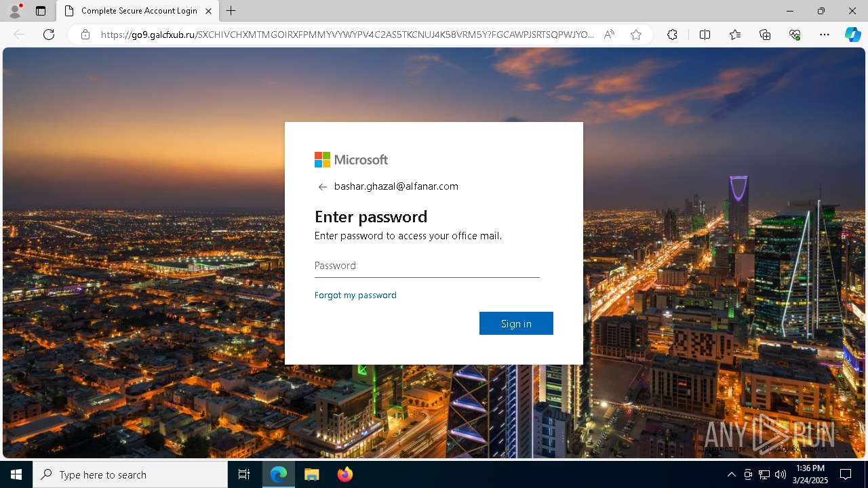Show hidden tray icons
868x488 pixels.
[731, 474]
